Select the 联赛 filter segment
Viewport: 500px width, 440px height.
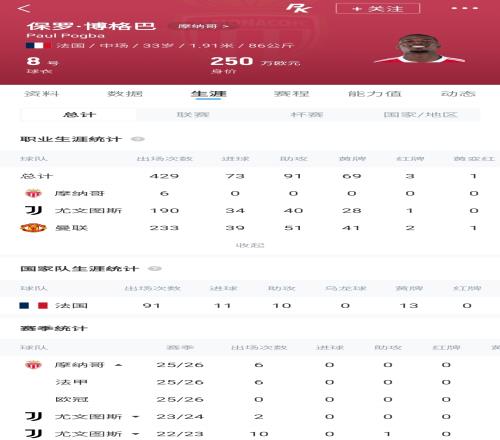coord(193,115)
